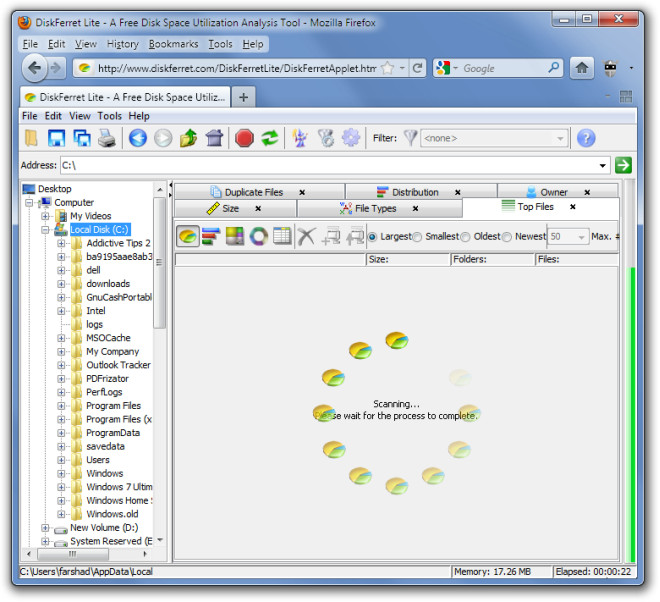Select the downloads folder
This screenshot has width=660, height=602.
(108, 284)
